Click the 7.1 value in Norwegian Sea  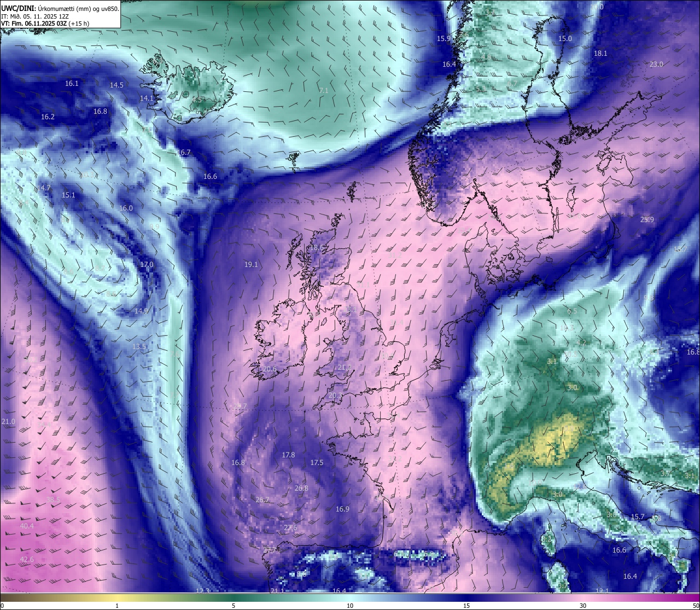pos(324,91)
